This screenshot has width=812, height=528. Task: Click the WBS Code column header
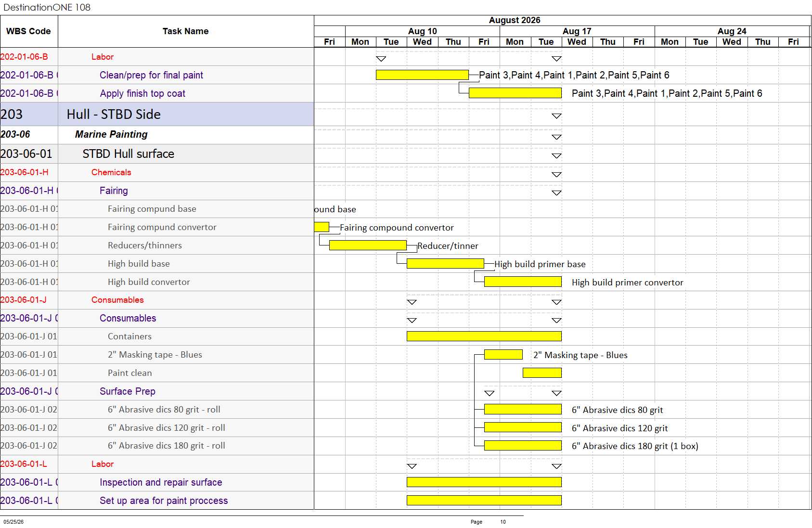coord(29,31)
